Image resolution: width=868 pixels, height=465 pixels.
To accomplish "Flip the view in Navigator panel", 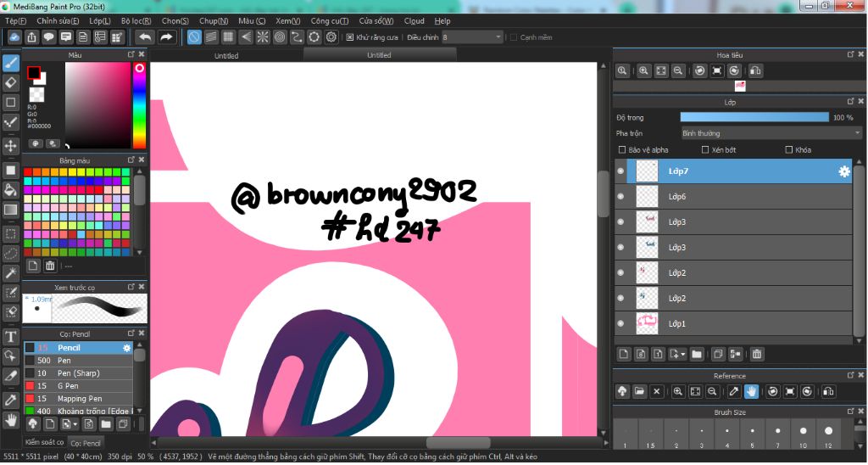I will 755,71.
